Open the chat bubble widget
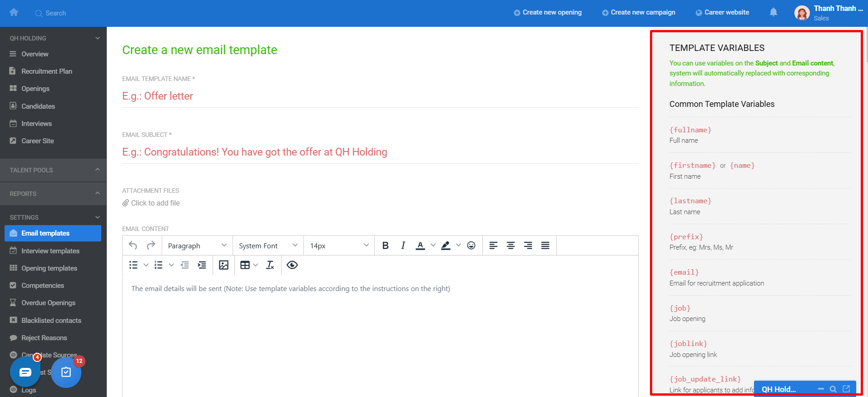This screenshot has height=397, width=868. (25, 372)
